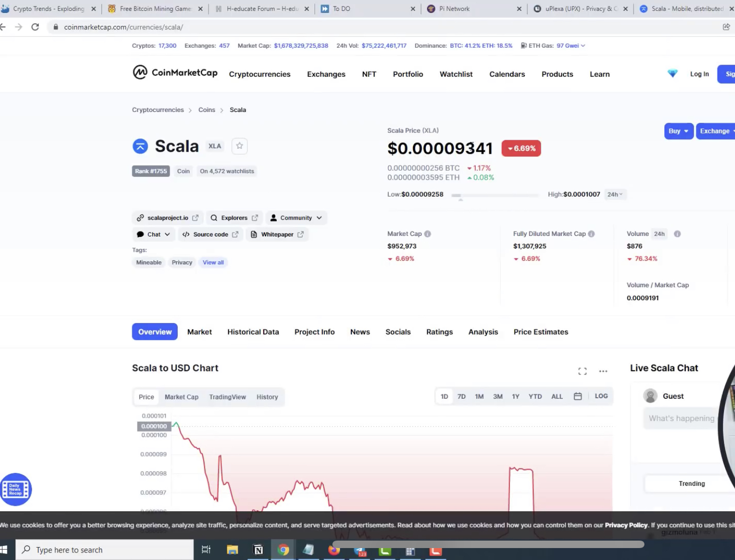Go forward in browser history
735x560 pixels.
[18, 27]
